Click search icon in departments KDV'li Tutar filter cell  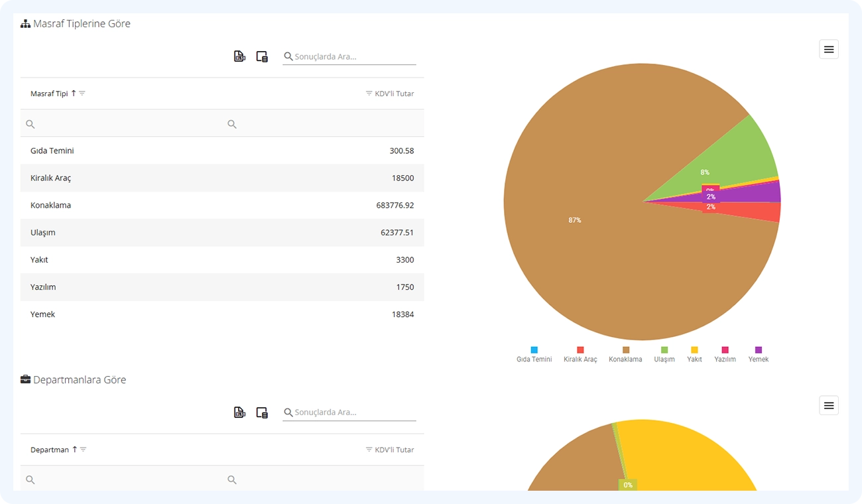pyautogui.click(x=232, y=479)
